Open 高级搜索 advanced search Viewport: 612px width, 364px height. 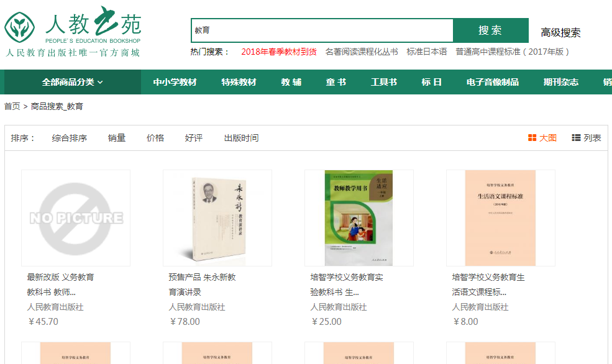click(x=560, y=32)
